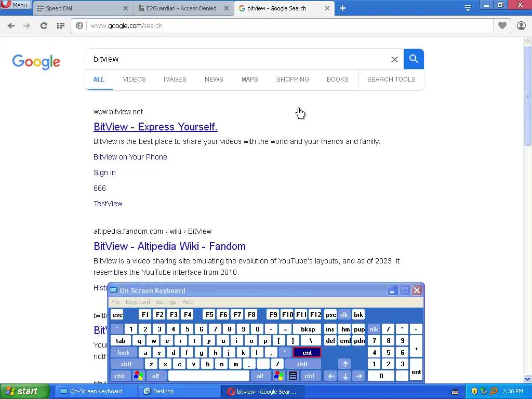Click the tab key on keyboard
The height and width of the screenshot is (399, 532).
point(121,341)
